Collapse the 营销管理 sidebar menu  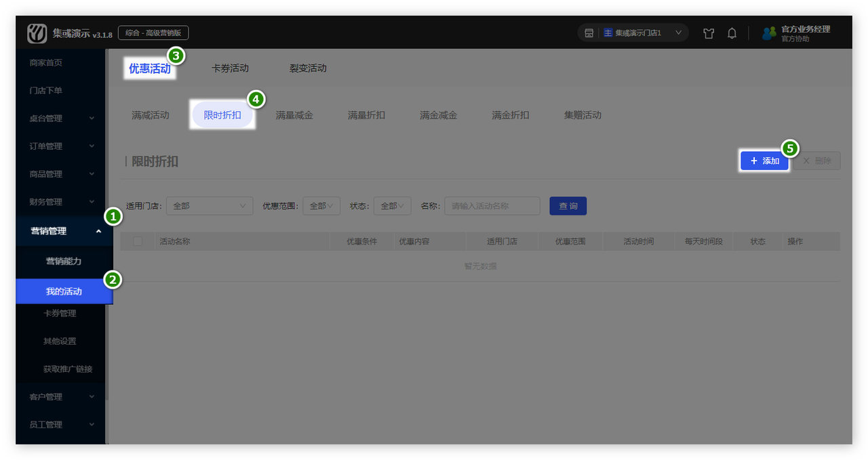(x=66, y=231)
